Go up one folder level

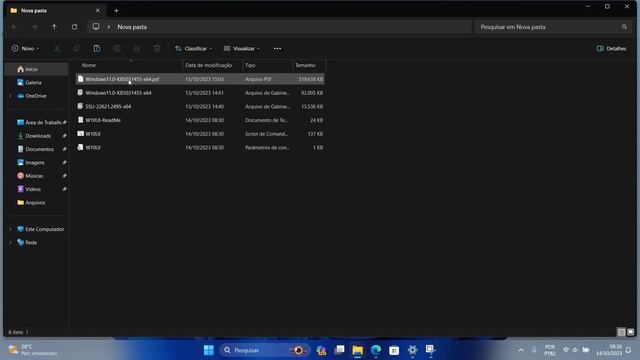(x=54, y=27)
